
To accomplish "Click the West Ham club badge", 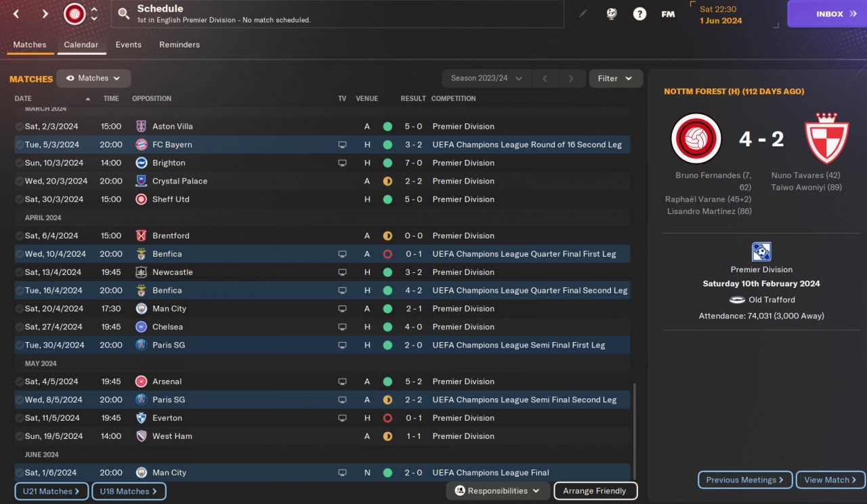I will [141, 437].
